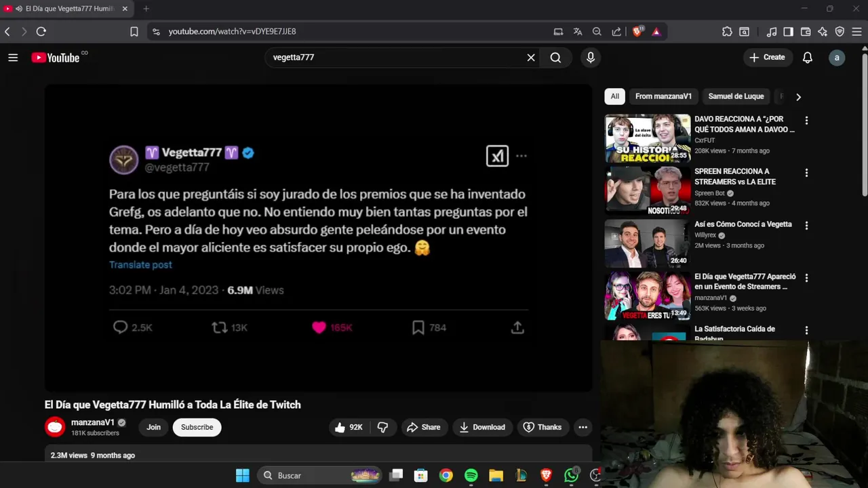Dislike the video

click(382, 427)
